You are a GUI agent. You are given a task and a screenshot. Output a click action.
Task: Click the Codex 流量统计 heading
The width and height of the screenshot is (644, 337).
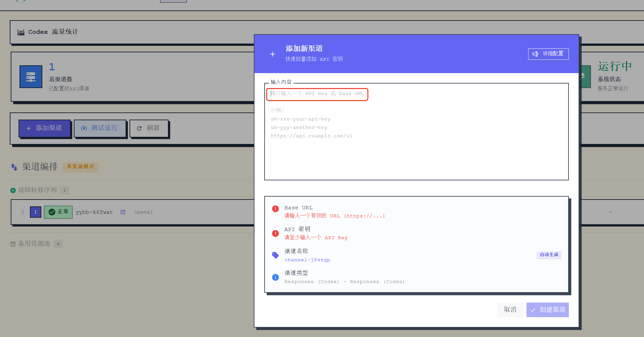53,32
